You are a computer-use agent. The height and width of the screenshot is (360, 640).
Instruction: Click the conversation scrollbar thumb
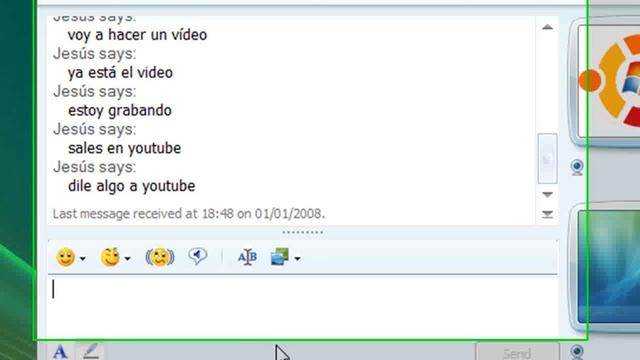[x=547, y=158]
